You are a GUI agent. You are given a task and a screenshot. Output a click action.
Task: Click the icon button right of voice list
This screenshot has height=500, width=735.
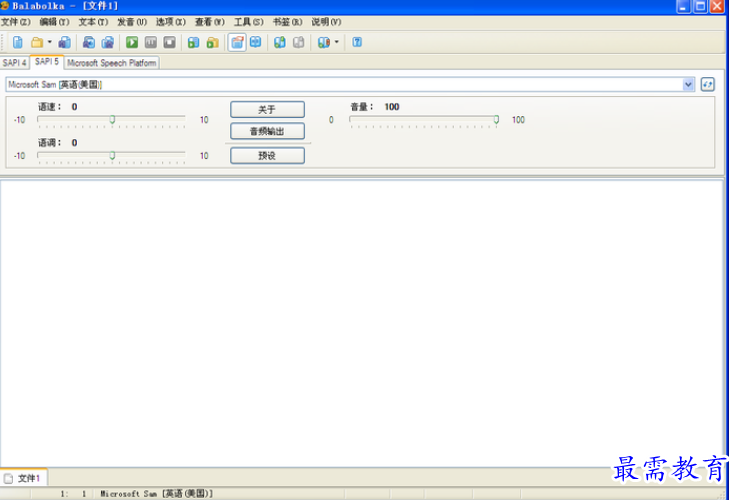(707, 85)
